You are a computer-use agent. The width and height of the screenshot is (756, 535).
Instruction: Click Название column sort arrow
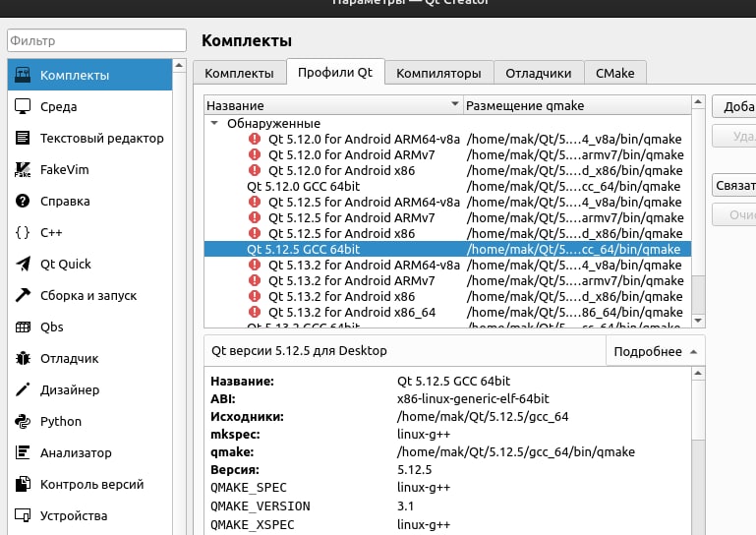coord(454,103)
